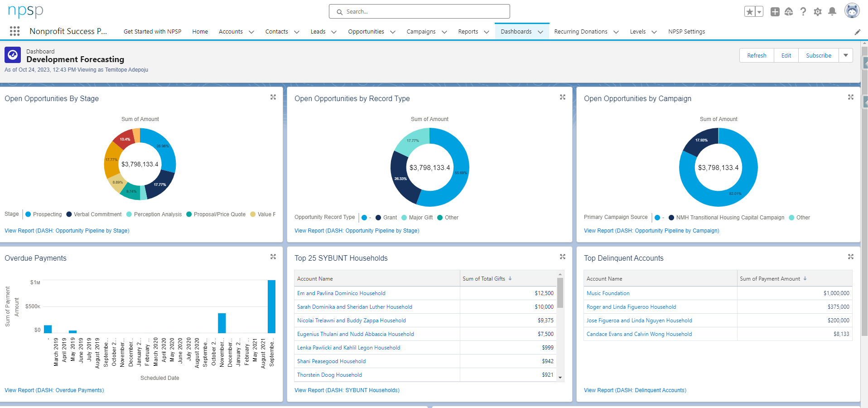Viewport: 868px width, 408px height.
Task: Open the Accounts tab
Action: coord(231,32)
